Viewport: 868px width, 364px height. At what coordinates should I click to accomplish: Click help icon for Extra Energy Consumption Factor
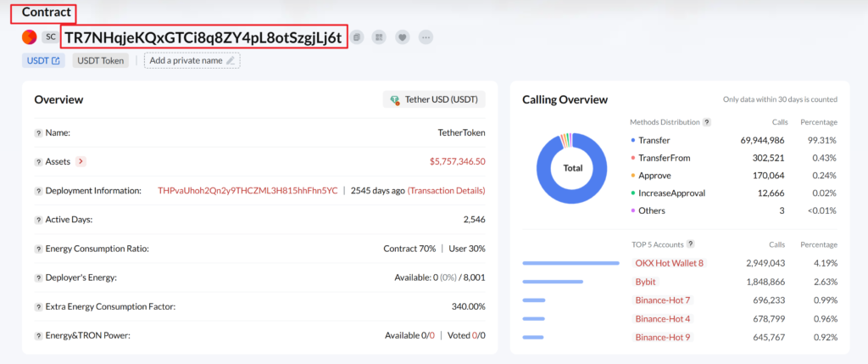(x=38, y=306)
